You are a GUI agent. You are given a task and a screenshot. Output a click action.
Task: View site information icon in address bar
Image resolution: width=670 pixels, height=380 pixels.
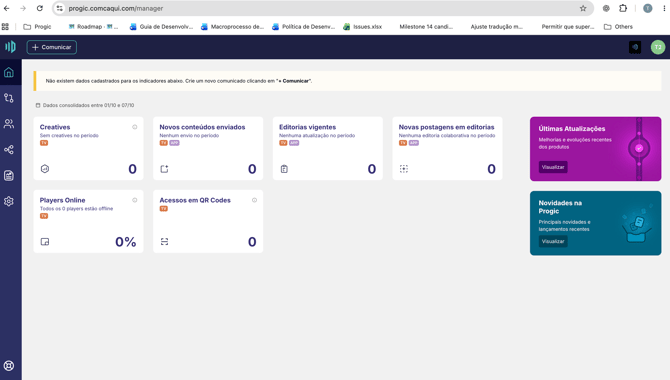pos(60,8)
